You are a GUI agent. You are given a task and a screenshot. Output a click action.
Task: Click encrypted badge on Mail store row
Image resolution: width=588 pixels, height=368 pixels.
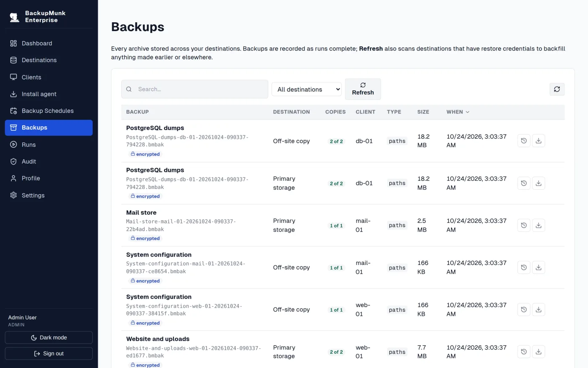pyautogui.click(x=145, y=238)
